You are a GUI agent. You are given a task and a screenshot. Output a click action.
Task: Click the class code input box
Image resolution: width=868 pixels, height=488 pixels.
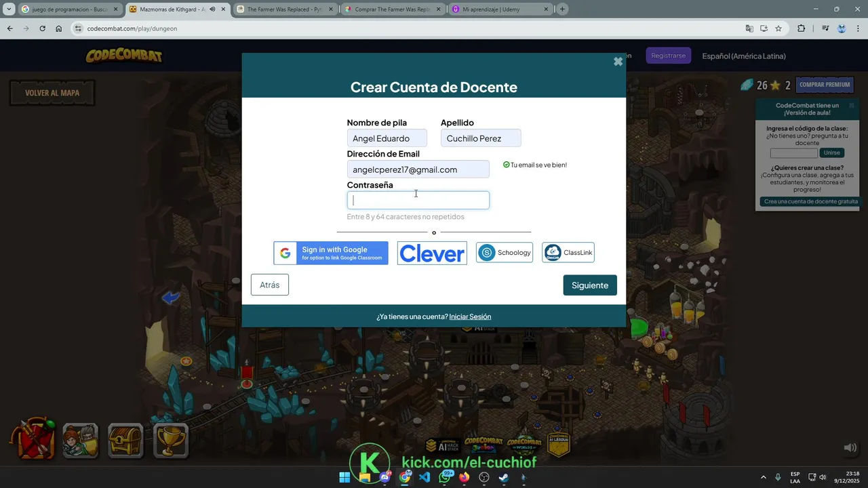click(794, 153)
